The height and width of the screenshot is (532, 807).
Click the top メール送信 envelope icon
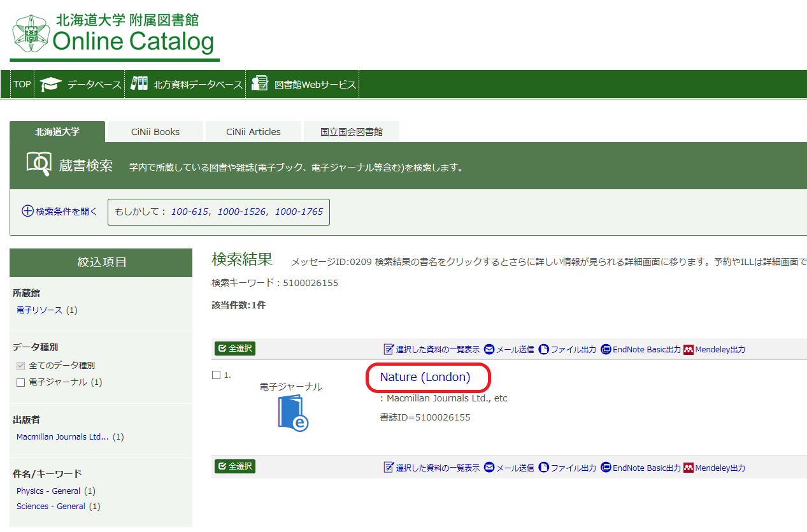pyautogui.click(x=489, y=349)
